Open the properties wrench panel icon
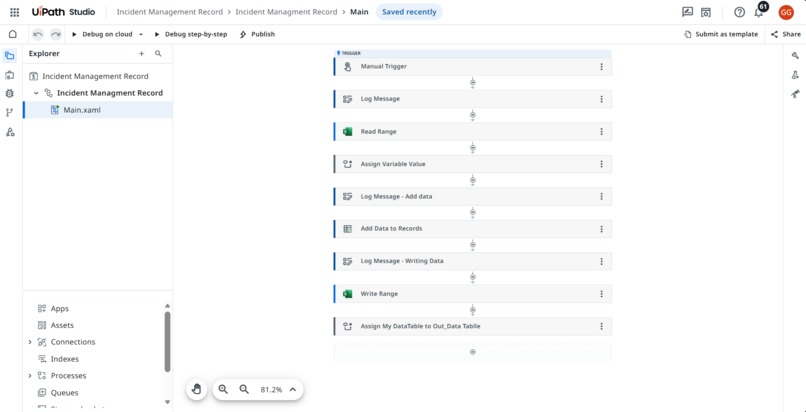The height and width of the screenshot is (412, 806). click(x=795, y=56)
